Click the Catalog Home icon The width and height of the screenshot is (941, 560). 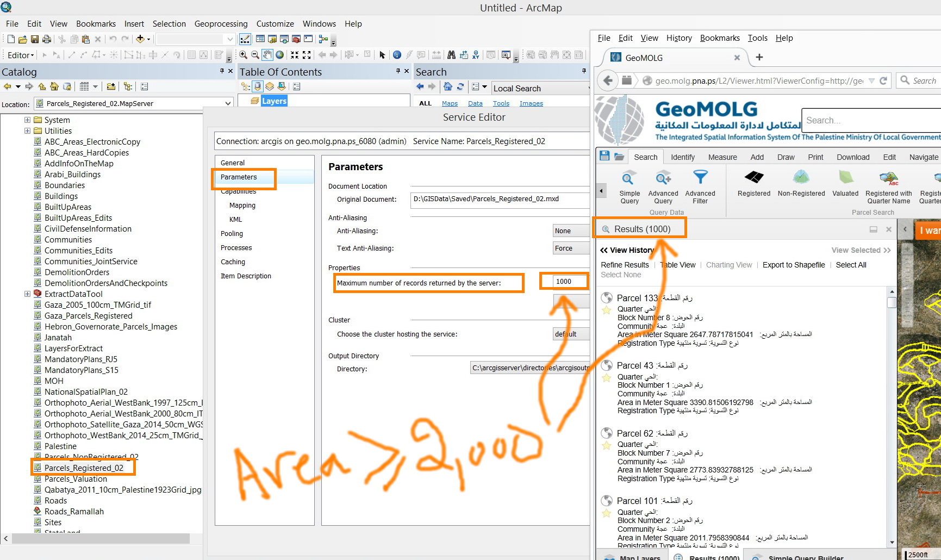tap(54, 86)
